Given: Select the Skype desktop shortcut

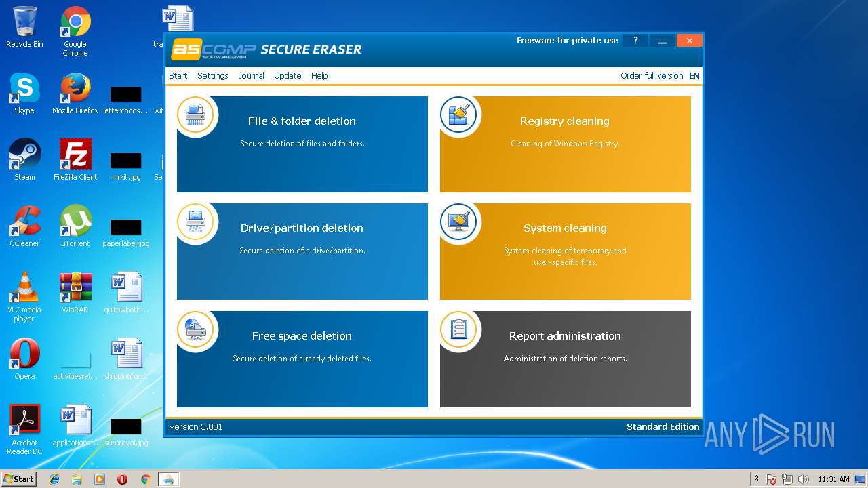Looking at the screenshot, I should pos(24,94).
